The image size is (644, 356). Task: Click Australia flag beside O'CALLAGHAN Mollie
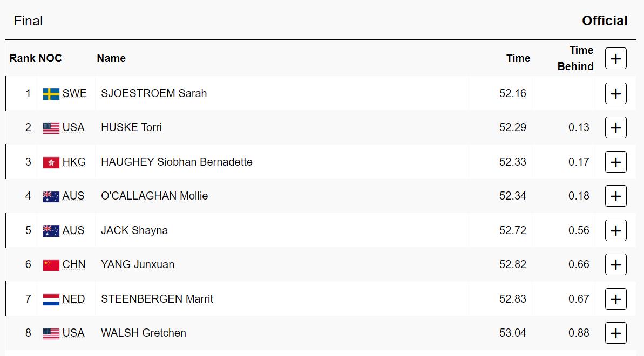[x=51, y=196]
